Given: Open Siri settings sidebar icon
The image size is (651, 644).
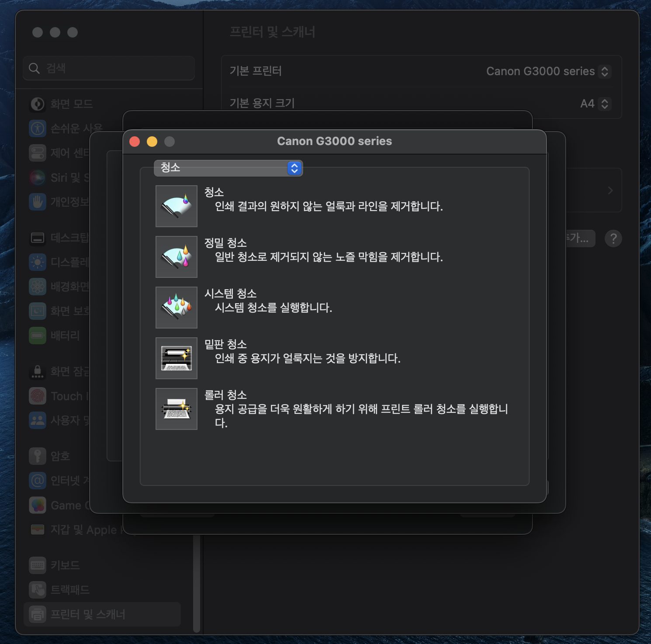Looking at the screenshot, I should (38, 177).
